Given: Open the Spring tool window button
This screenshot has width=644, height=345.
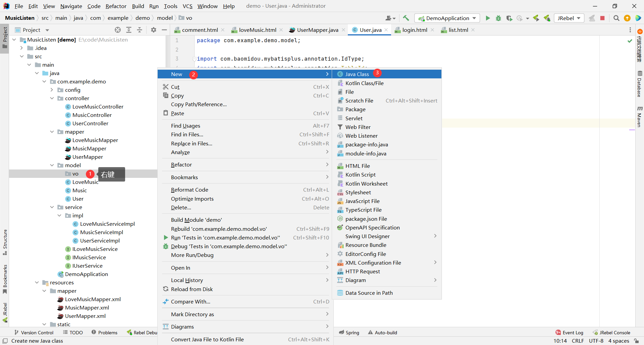Looking at the screenshot, I should (349, 332).
